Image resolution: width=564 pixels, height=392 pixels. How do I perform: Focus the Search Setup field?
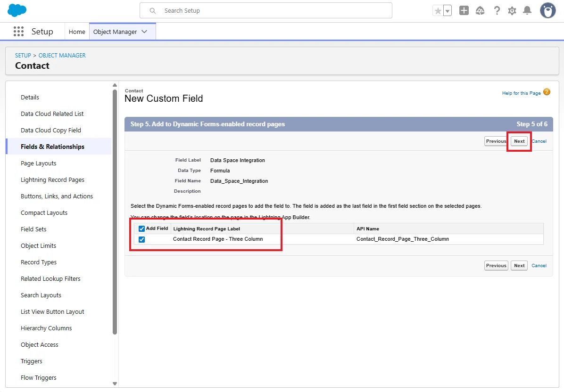(266, 10)
